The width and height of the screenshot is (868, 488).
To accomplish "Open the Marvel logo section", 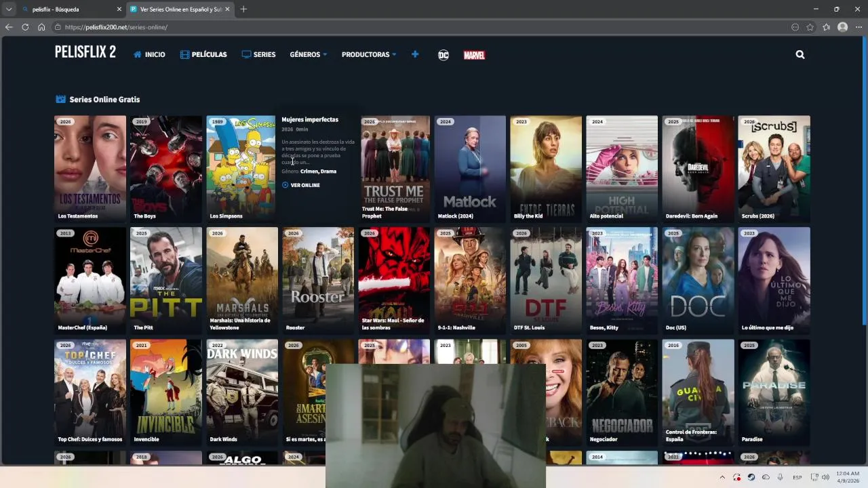I will click(x=474, y=55).
